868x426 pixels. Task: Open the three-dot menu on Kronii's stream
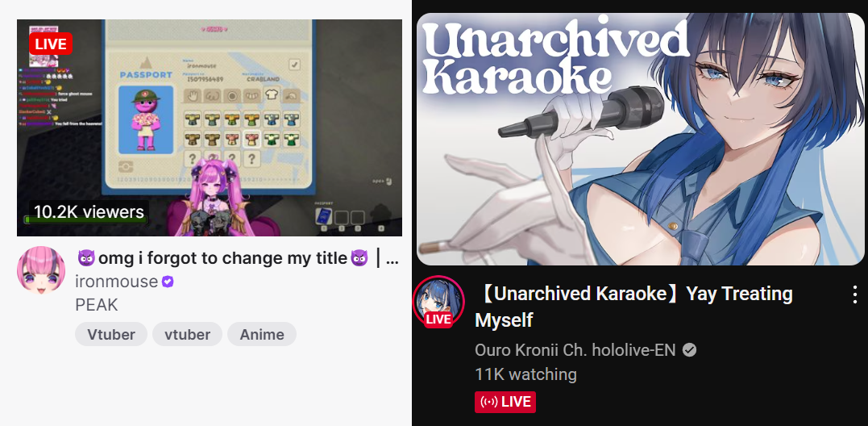855,294
